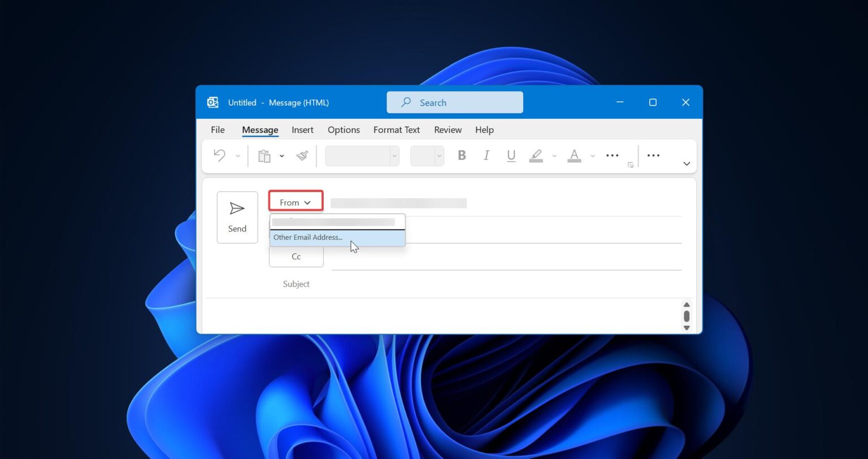Click the Format Painter icon
This screenshot has width=868, height=459.
[x=301, y=155]
